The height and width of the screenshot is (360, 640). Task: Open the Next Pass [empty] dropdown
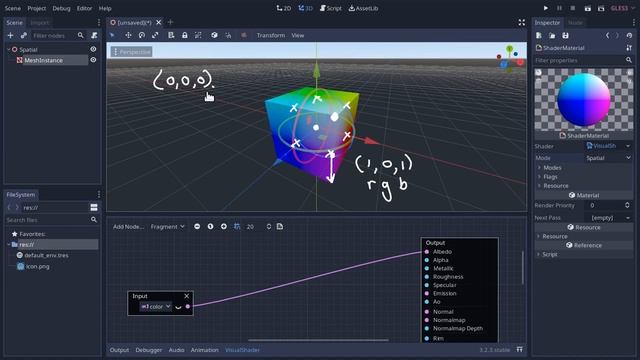point(608,218)
